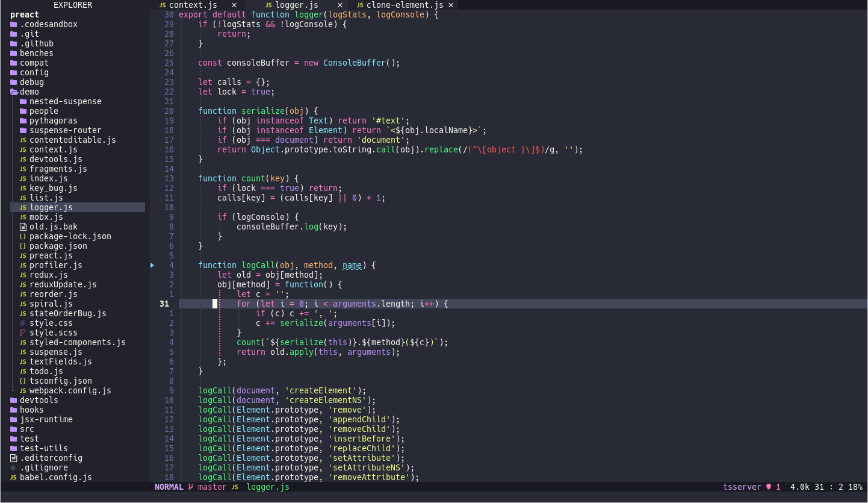Screen dimensions: 868x503
Task: Close the context.js tab
Action: (x=234, y=5)
